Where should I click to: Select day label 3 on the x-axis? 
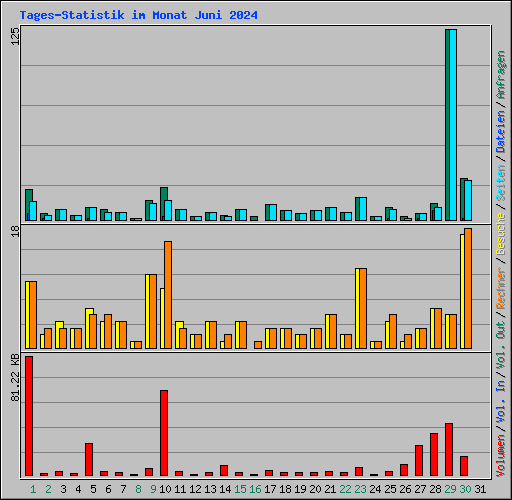click(63, 489)
